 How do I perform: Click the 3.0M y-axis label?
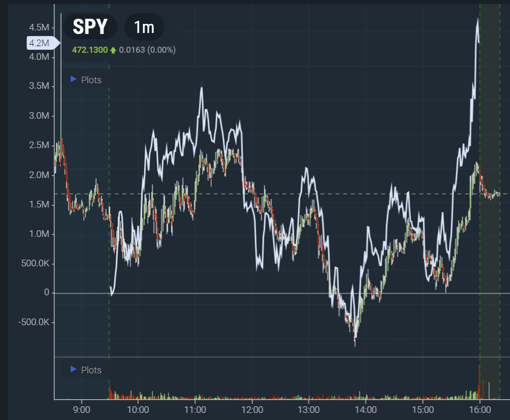pos(39,116)
